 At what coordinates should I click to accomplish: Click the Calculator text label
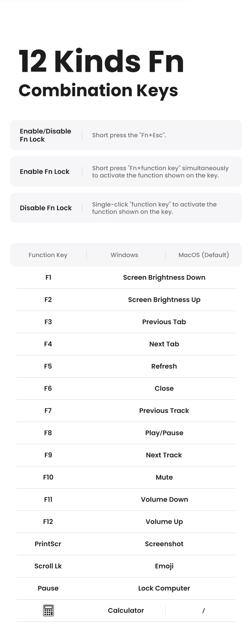pos(126,610)
